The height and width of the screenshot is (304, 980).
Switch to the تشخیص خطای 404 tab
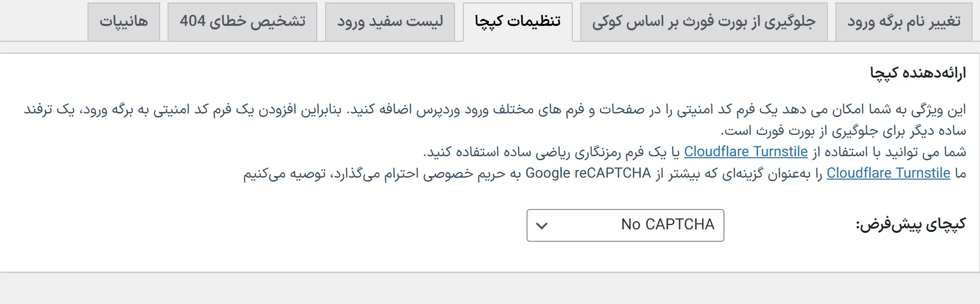click(242, 22)
